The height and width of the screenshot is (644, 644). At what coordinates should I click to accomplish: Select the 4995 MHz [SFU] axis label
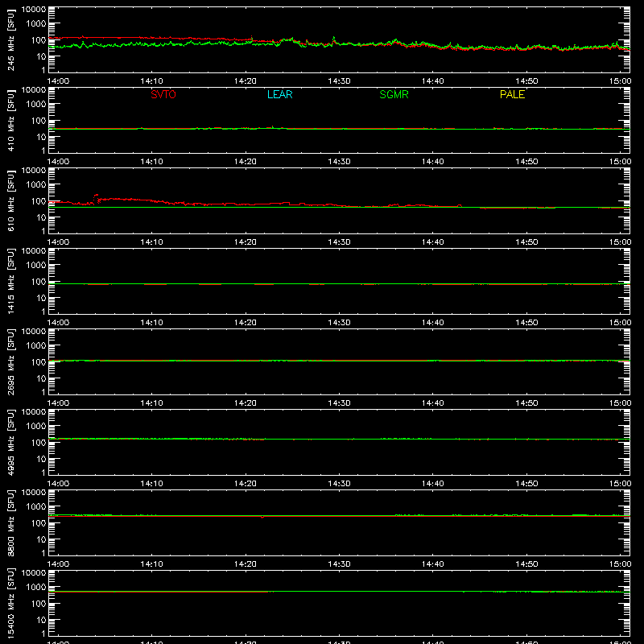click(10, 442)
